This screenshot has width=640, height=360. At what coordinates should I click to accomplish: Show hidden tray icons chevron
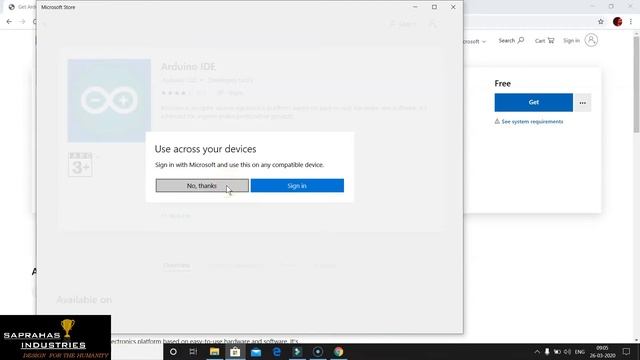click(x=537, y=352)
